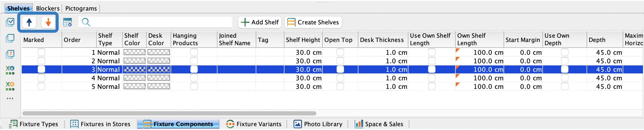
Task: Click the Excel settings icon with orange gear
Action: (x=10, y=86)
